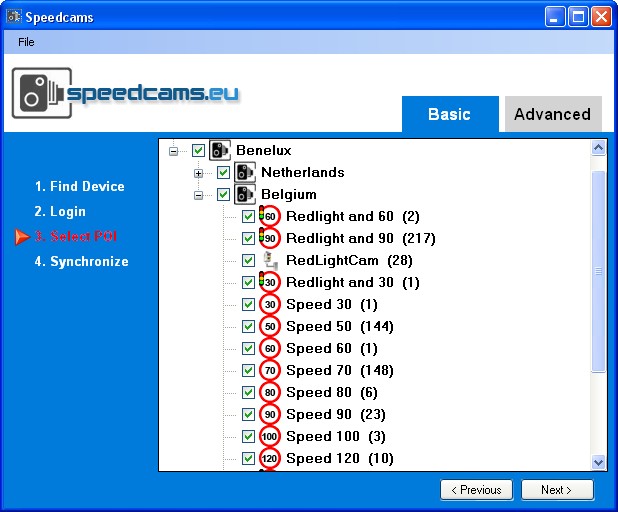Click the orange arrow step indicator
This screenshot has width=618, height=512.
tap(22, 236)
